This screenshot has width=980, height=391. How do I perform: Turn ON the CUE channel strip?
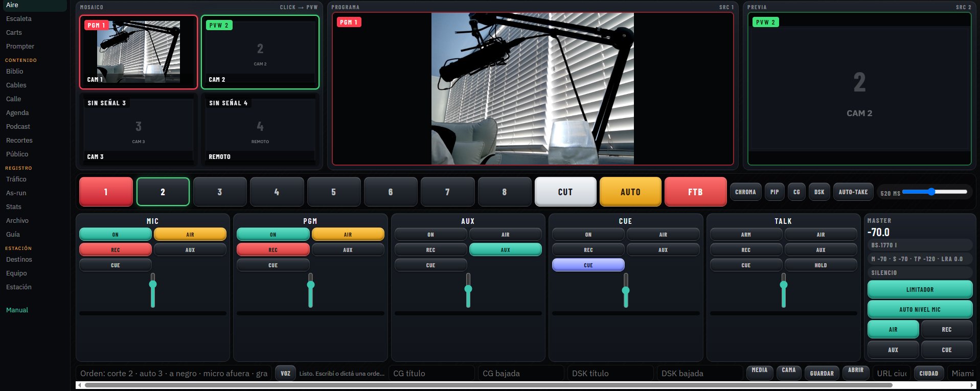pyautogui.click(x=588, y=234)
